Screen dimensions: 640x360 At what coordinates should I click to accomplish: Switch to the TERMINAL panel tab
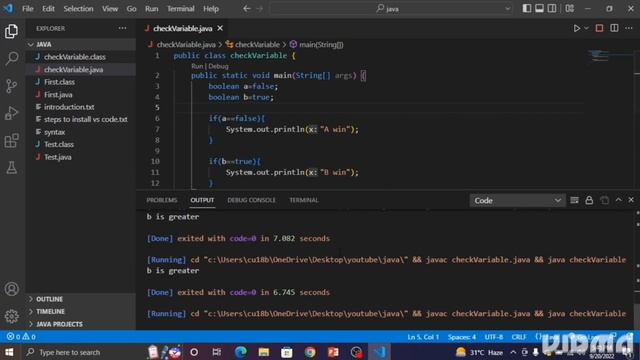coord(304,200)
